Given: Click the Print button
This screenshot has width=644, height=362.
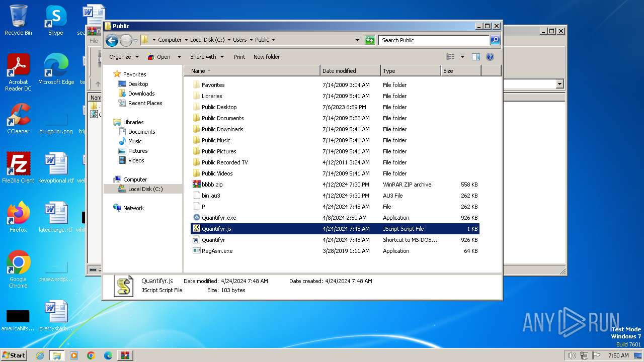Looking at the screenshot, I should tap(239, 57).
